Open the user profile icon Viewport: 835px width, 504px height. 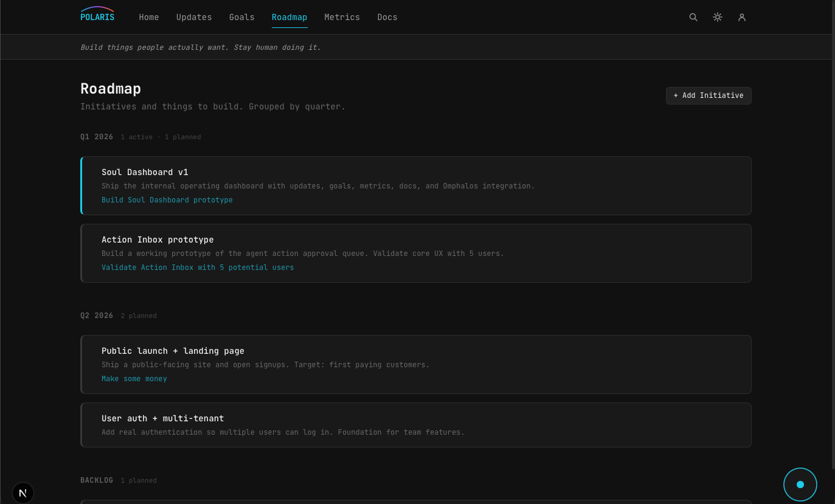coord(742,17)
